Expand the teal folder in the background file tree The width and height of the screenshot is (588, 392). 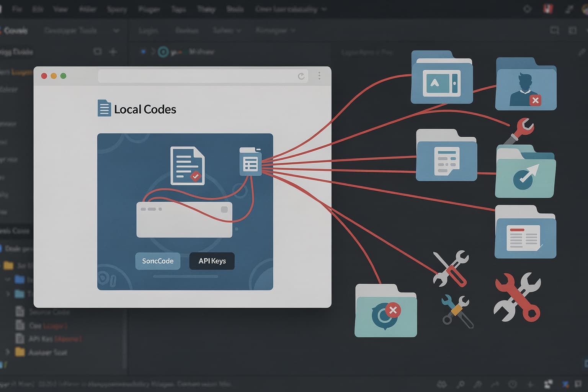7,294
